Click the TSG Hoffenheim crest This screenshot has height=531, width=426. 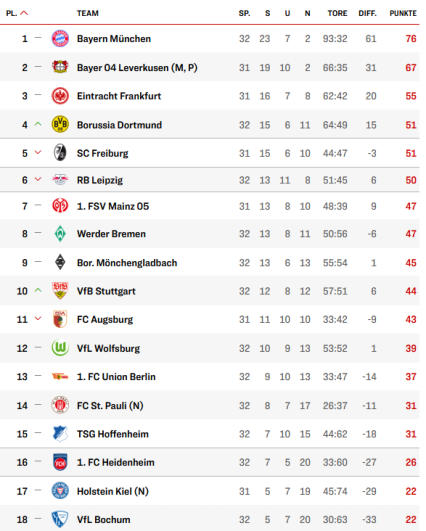point(60,434)
